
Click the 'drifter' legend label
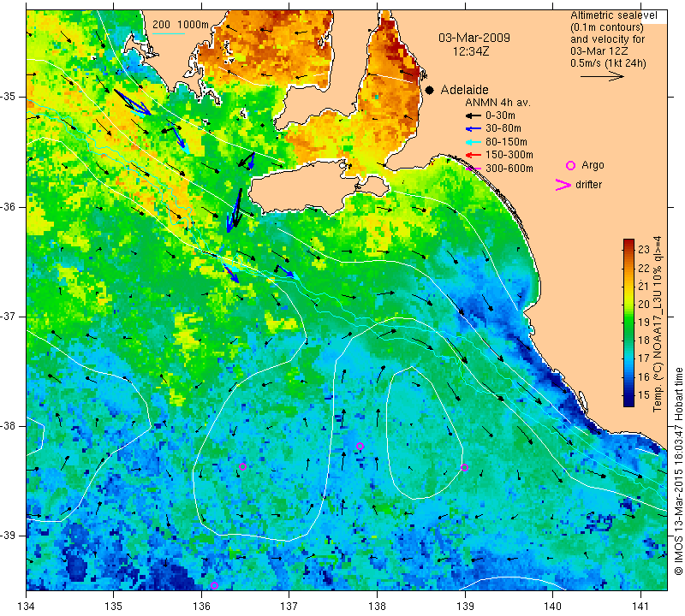pos(588,185)
